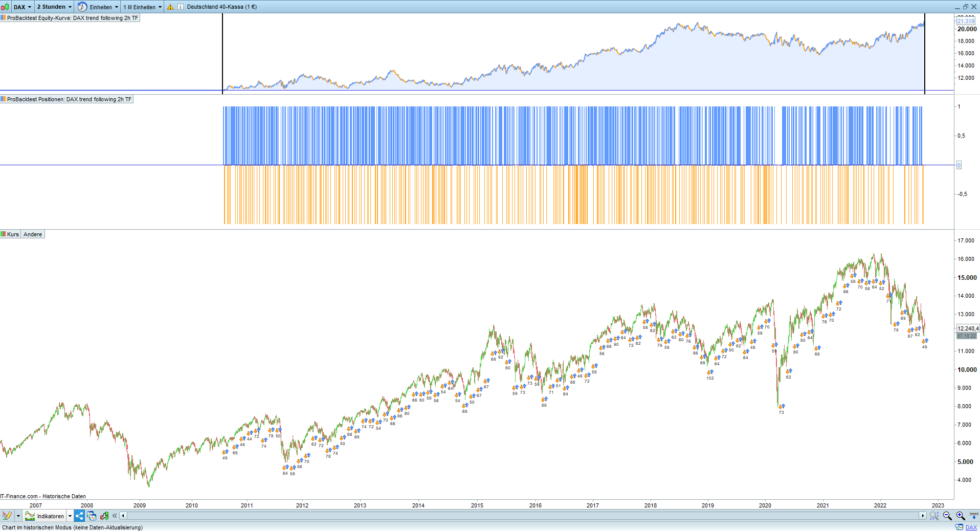Click the Chart im historischen Modus status text
This screenshot has height=531, width=980.
(72, 527)
